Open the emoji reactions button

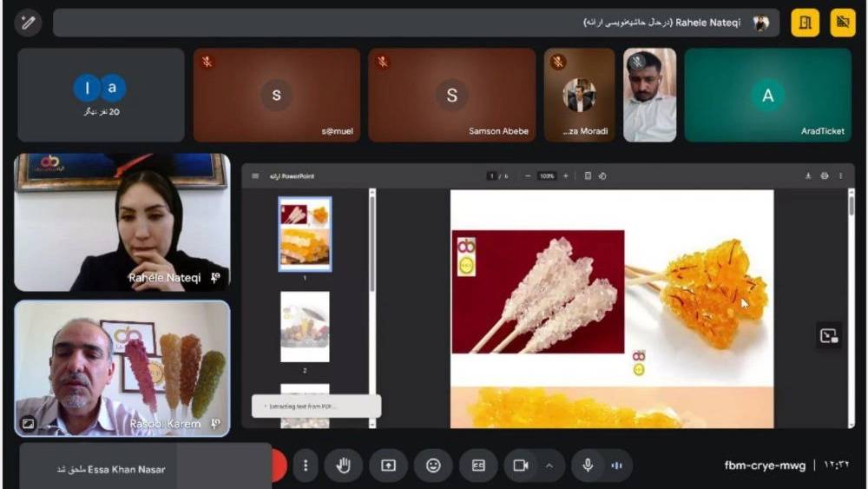pyautogui.click(x=433, y=466)
